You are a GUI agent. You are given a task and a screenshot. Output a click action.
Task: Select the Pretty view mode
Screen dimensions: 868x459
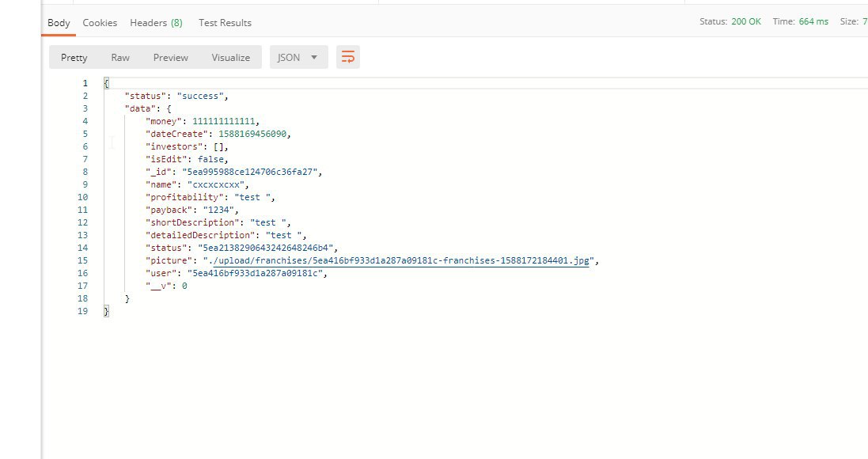pyautogui.click(x=74, y=57)
